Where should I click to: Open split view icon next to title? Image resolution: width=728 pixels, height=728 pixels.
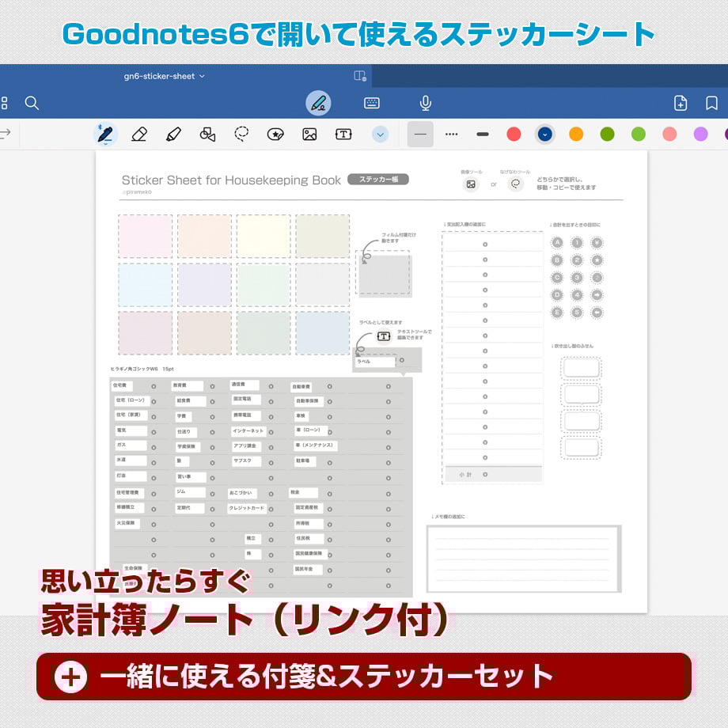tap(360, 76)
